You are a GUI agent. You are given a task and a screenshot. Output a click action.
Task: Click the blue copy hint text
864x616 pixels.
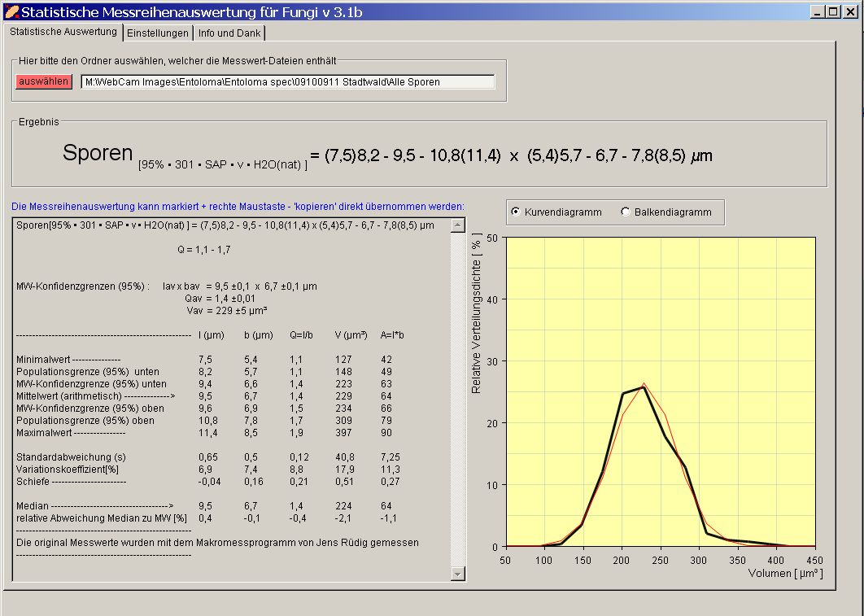238,206
